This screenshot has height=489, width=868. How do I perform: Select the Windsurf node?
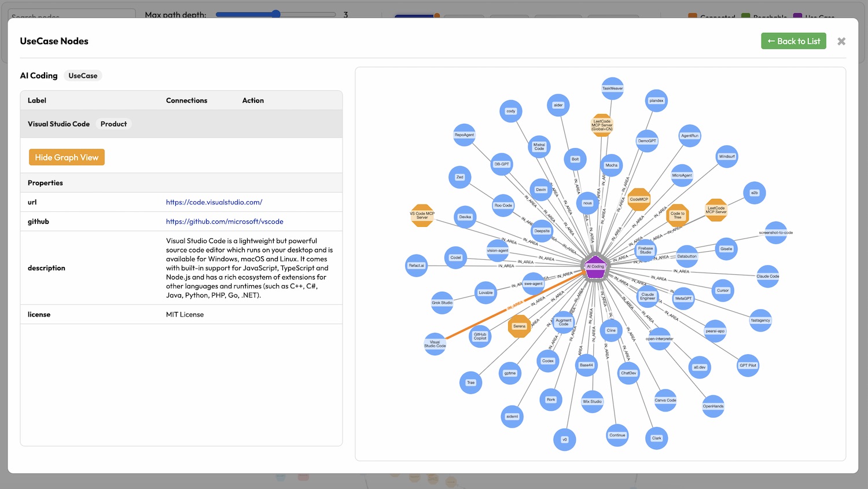pos(727,157)
